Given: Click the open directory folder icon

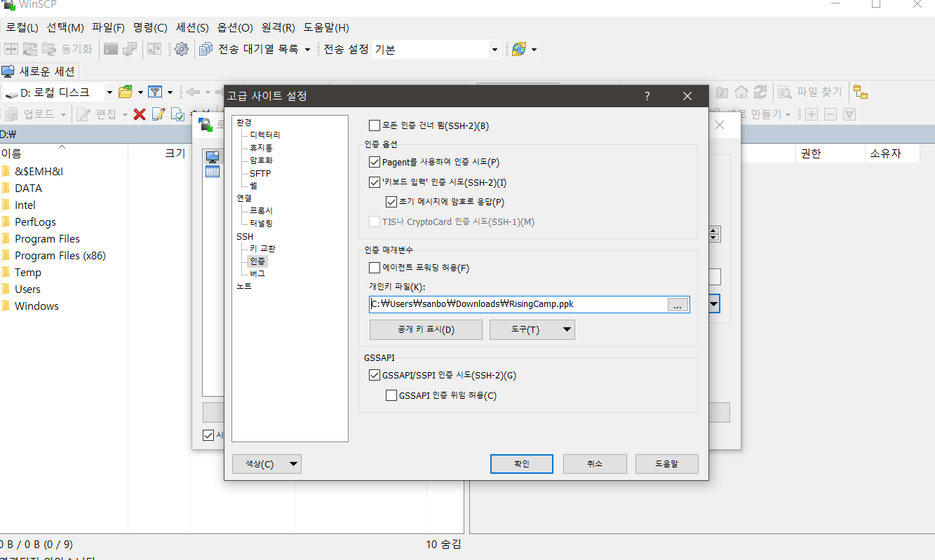Looking at the screenshot, I should pos(126,92).
